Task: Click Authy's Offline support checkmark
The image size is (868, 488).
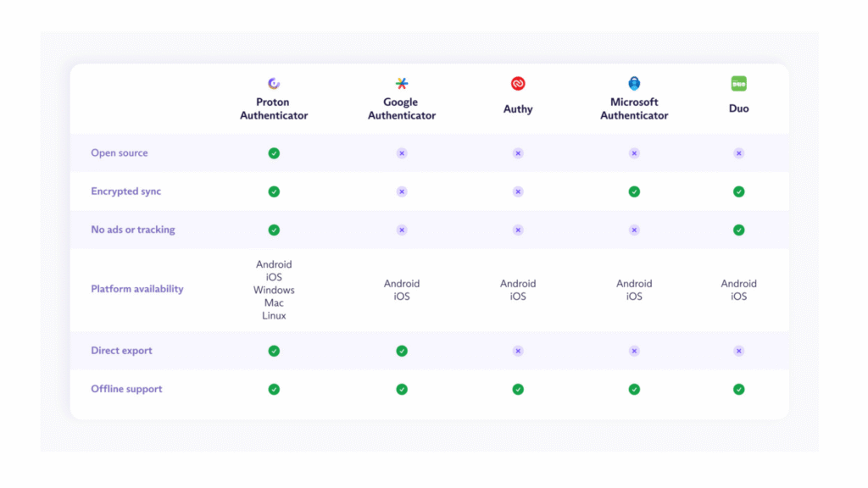Action: (518, 390)
